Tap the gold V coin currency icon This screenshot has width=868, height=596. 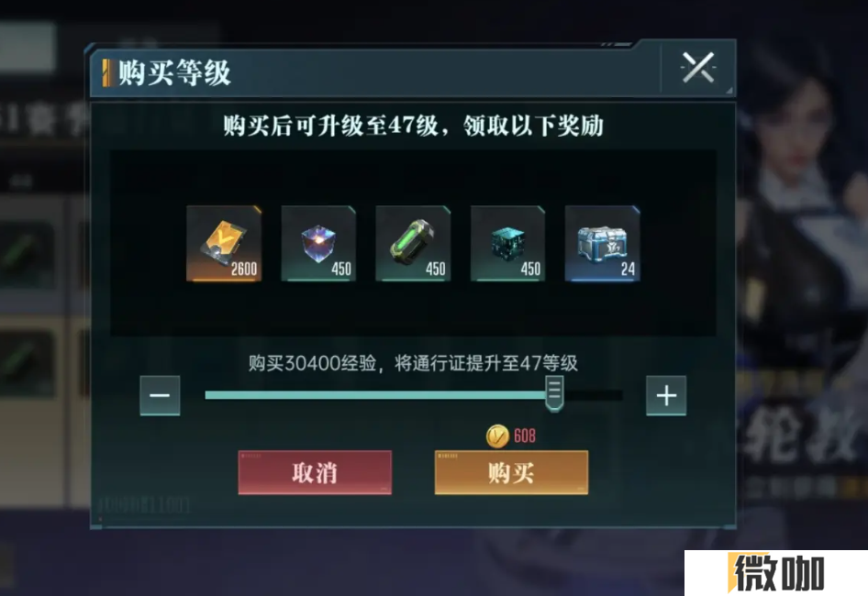click(x=497, y=436)
